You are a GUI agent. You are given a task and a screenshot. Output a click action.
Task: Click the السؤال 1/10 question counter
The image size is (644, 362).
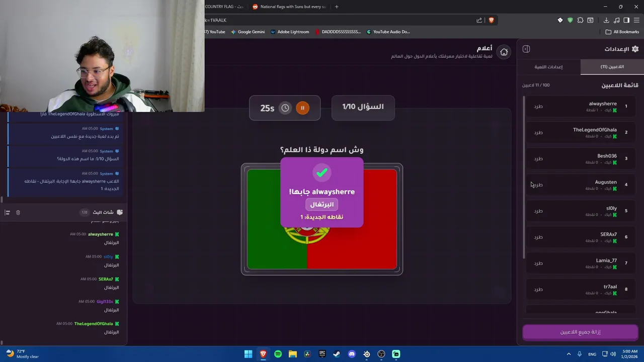(x=363, y=107)
